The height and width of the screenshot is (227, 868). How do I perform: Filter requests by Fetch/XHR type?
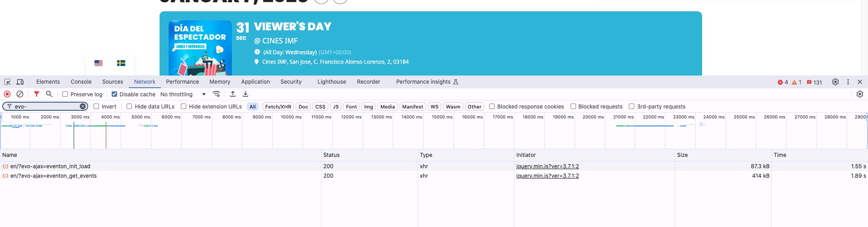pyautogui.click(x=278, y=107)
